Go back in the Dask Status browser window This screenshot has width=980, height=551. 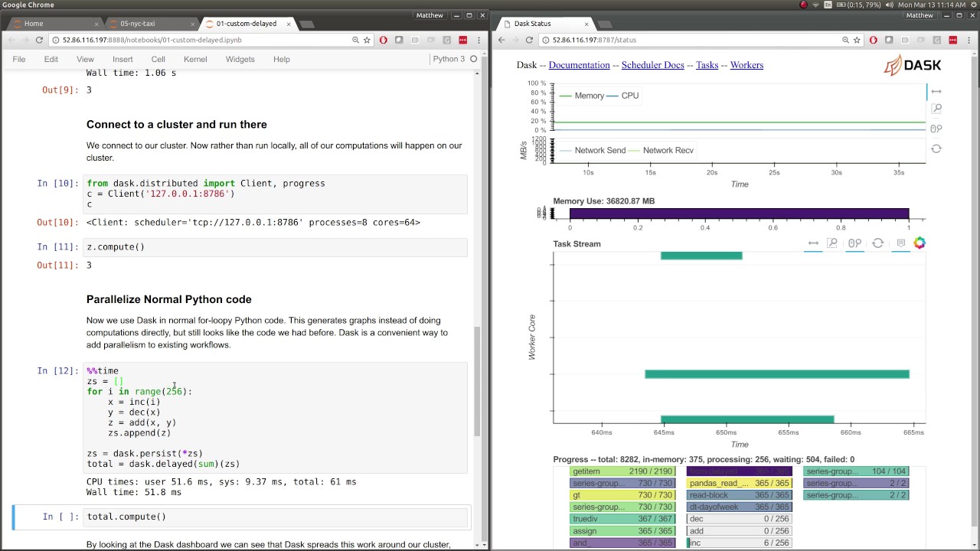tap(501, 40)
